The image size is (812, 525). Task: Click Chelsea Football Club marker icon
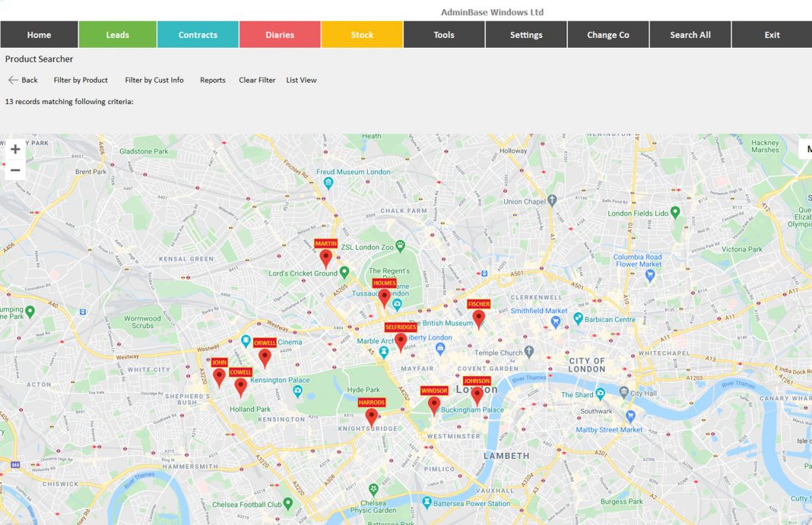(288, 503)
